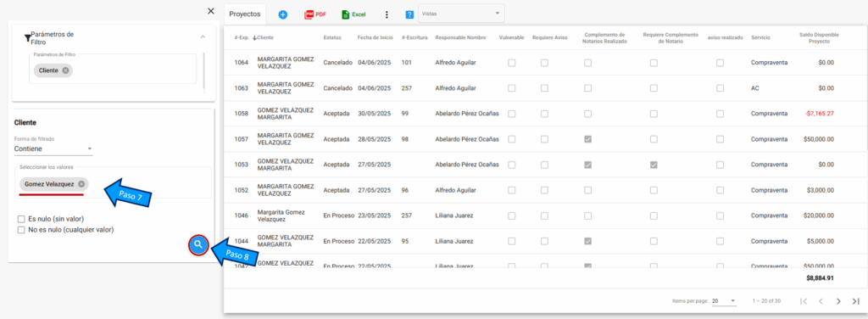Viewport: 868px width, 319px height.
Task: Toggle aviso realizado checkbox in row 1058
Action: pos(720,114)
